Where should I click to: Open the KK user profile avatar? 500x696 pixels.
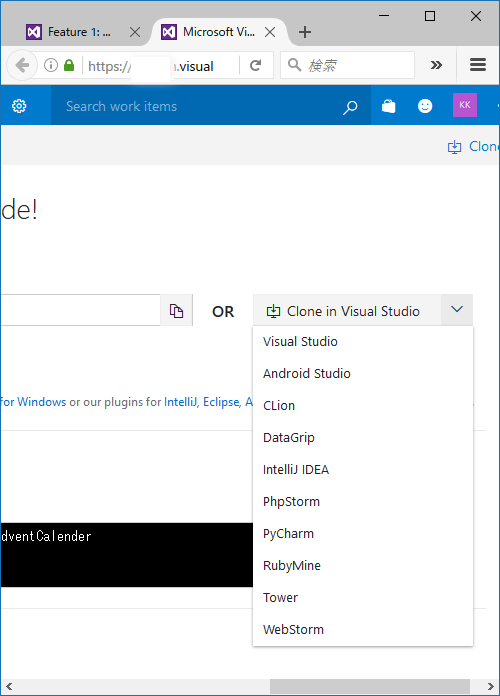pos(464,105)
